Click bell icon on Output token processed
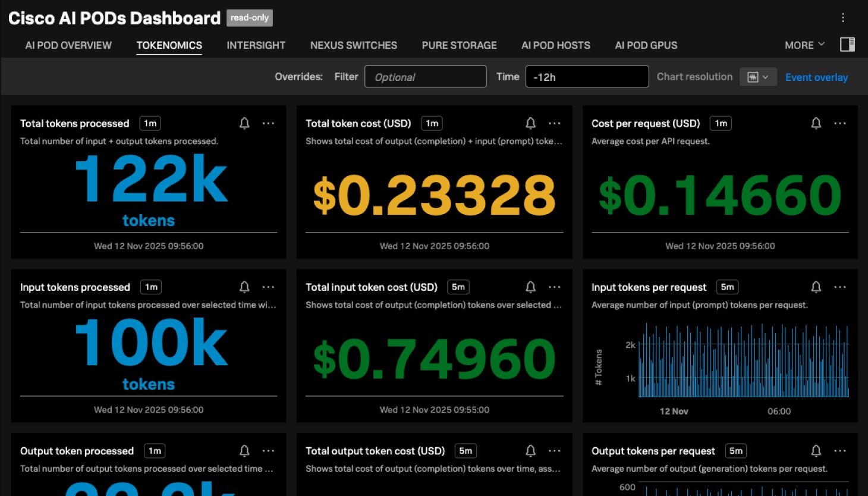This screenshot has width=868, height=496. click(x=244, y=451)
